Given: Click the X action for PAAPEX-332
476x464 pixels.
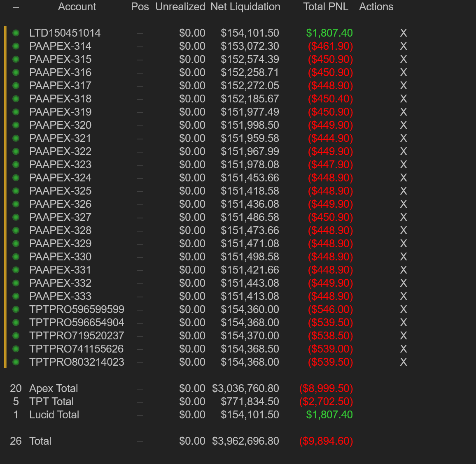Looking at the screenshot, I should pyautogui.click(x=403, y=283).
